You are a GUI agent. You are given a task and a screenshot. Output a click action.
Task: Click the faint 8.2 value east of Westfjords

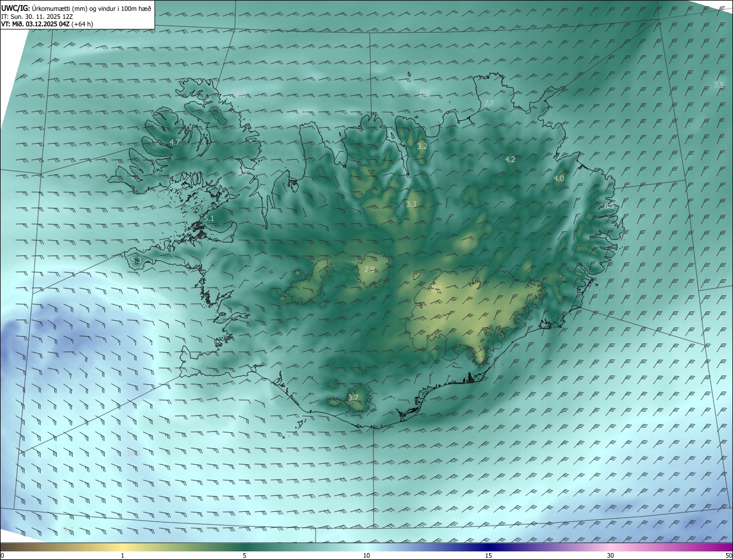pos(243,171)
